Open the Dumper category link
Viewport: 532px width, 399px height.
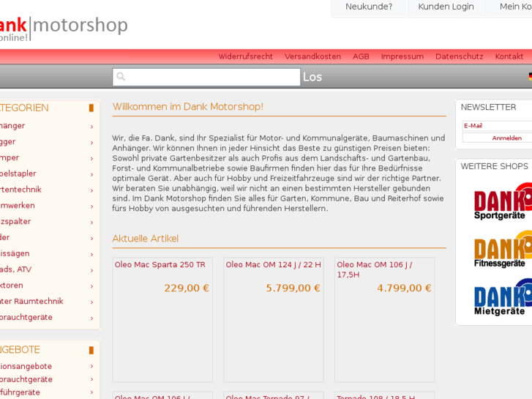pyautogui.click(x=10, y=158)
